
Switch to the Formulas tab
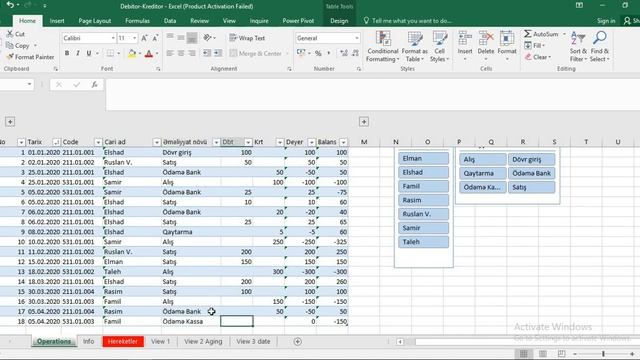(138, 21)
